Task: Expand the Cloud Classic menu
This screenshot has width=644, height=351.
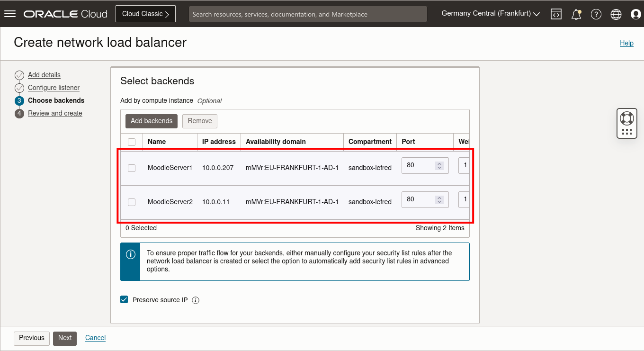Action: pos(145,13)
